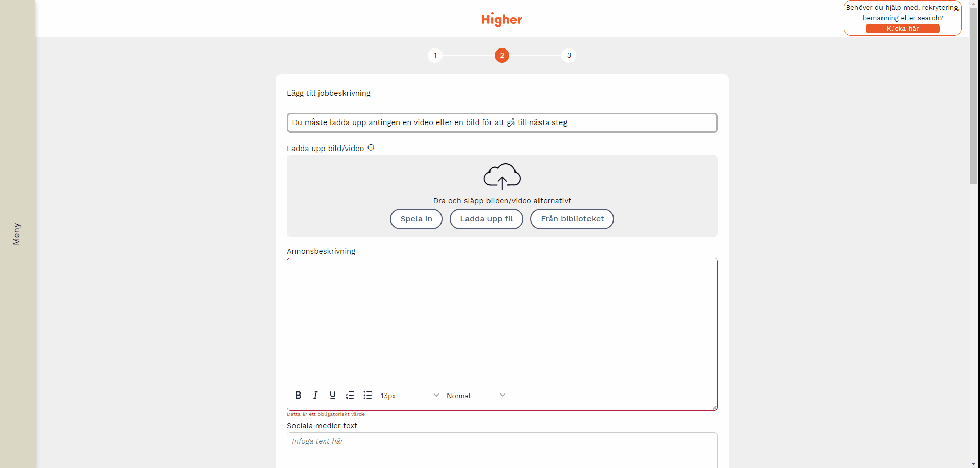
Task: Click the Klicka här button
Action: (902, 29)
